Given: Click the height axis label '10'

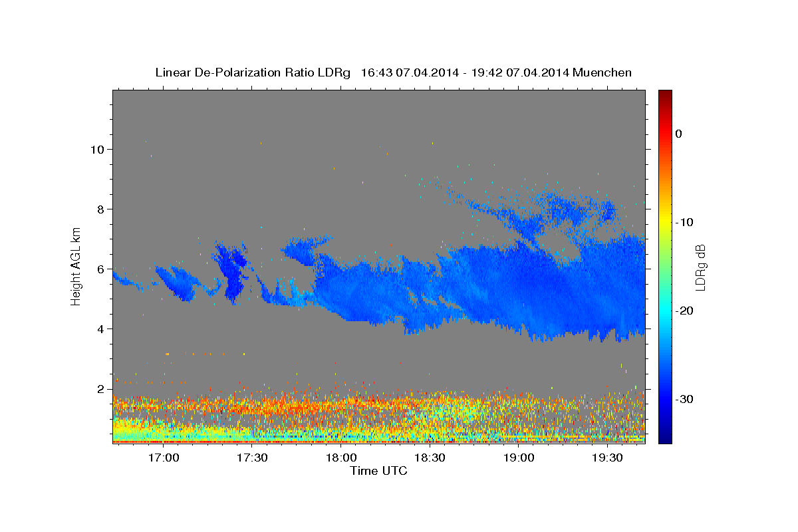Looking at the screenshot, I should 98,149.
